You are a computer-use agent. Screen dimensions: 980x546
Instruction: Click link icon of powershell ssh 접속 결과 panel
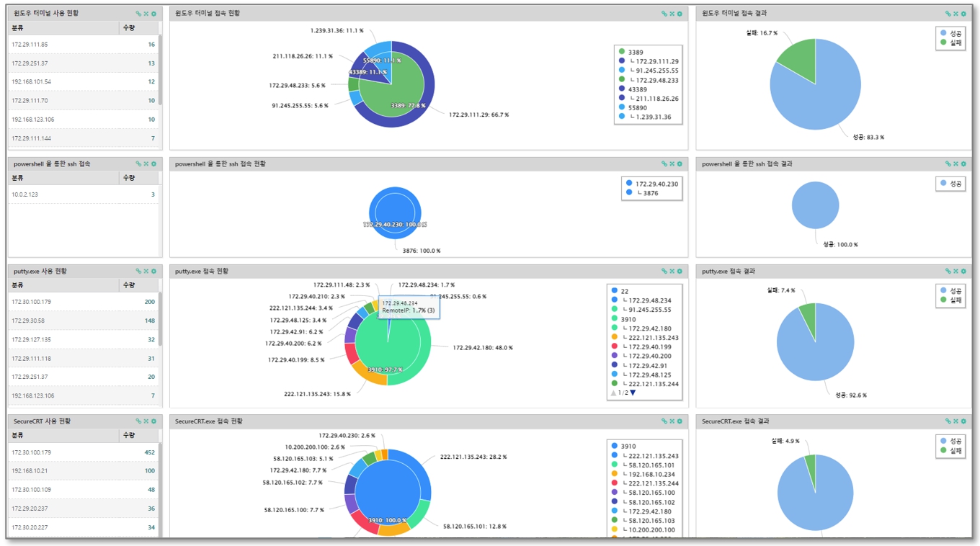[x=948, y=164]
